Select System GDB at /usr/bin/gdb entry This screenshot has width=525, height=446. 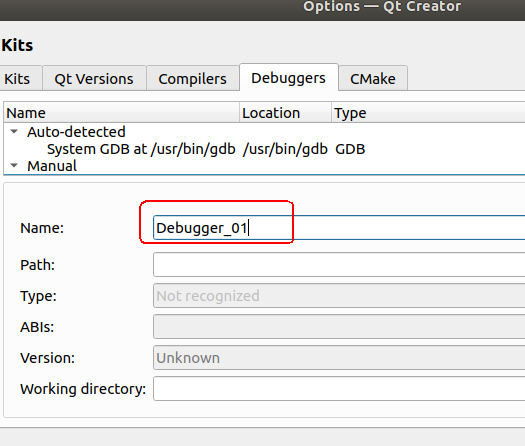point(141,149)
